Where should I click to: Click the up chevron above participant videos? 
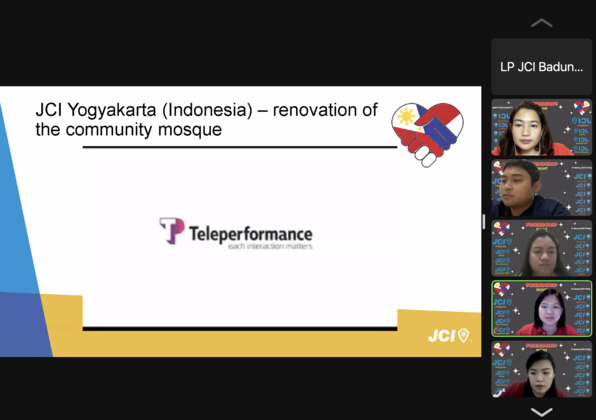(542, 23)
